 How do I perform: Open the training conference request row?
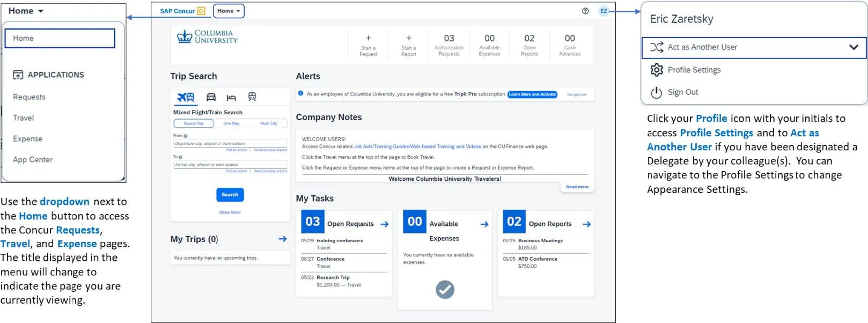(344, 244)
